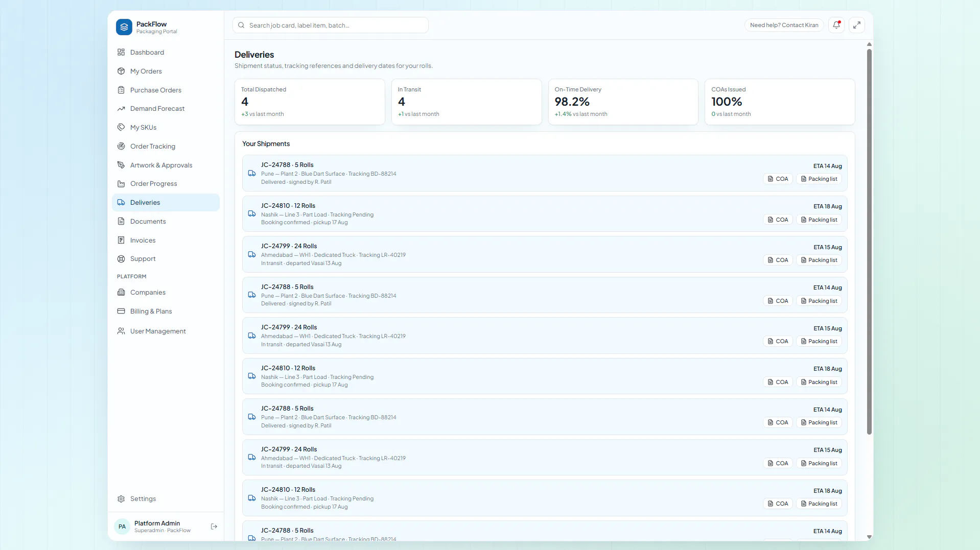Image resolution: width=980 pixels, height=550 pixels.
Task: Open notifications bell icon
Action: point(836,25)
